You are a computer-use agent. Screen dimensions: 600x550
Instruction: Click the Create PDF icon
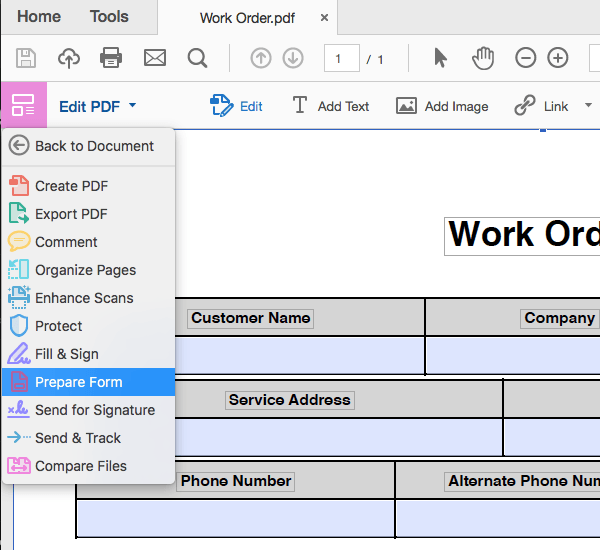pos(19,186)
